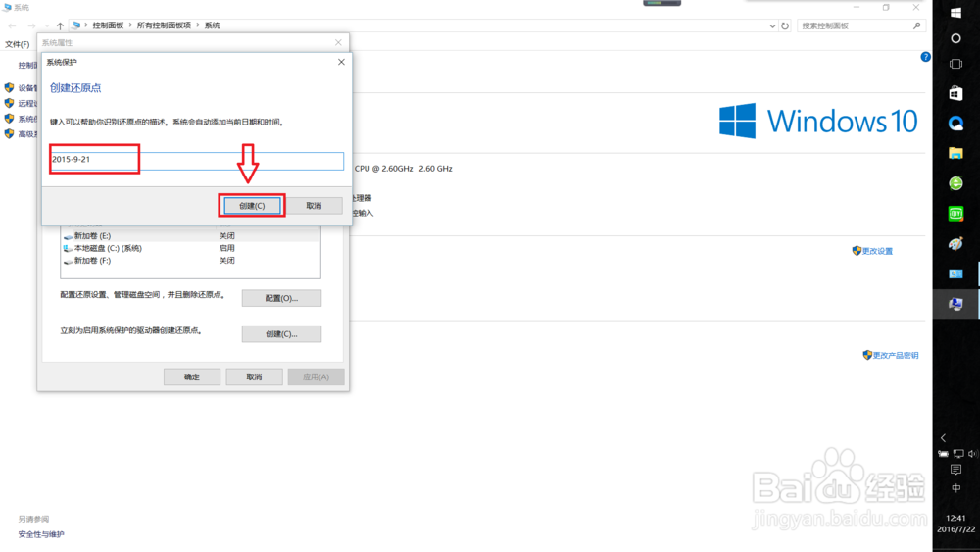Click 取消 at bottom of 系统属性 window
Viewport: 980px width, 552px height.
[x=254, y=376]
